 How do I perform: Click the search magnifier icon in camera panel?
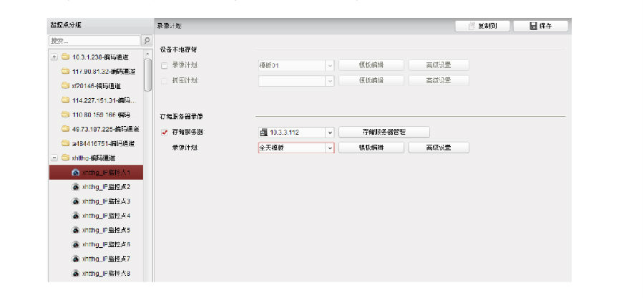(x=147, y=41)
